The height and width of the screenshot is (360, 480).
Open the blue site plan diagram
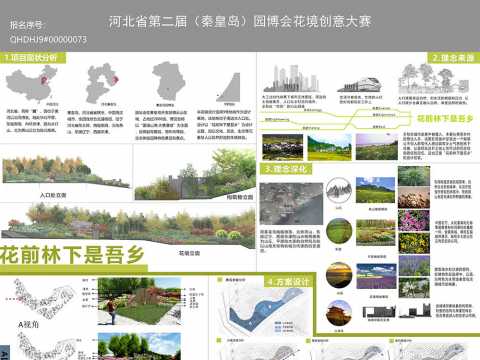click(266, 310)
